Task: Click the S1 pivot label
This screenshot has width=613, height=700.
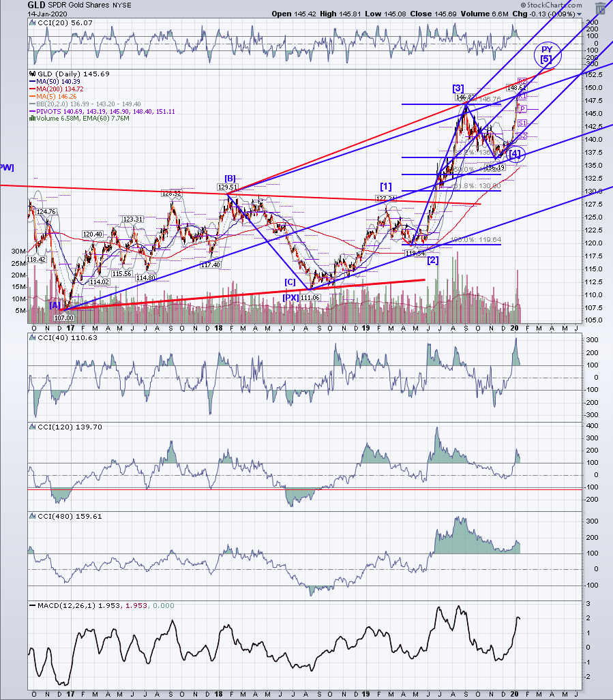Action: (x=522, y=123)
